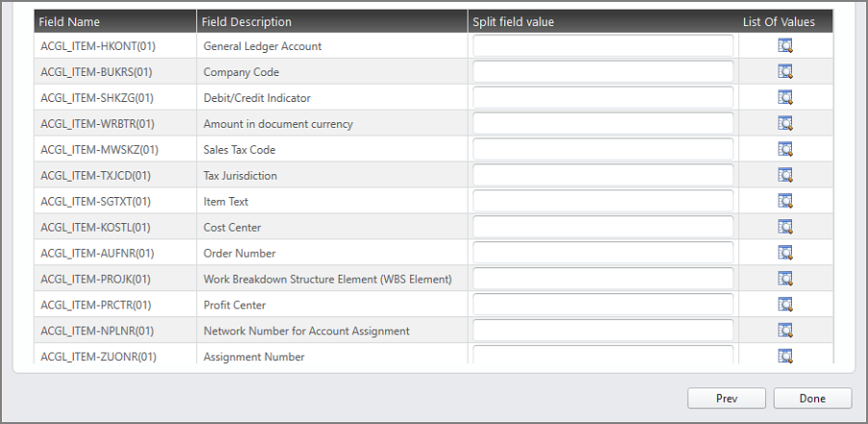The height and width of the screenshot is (424, 868).
Task: Click the 'Profit Center' description text
Action: tap(235, 305)
